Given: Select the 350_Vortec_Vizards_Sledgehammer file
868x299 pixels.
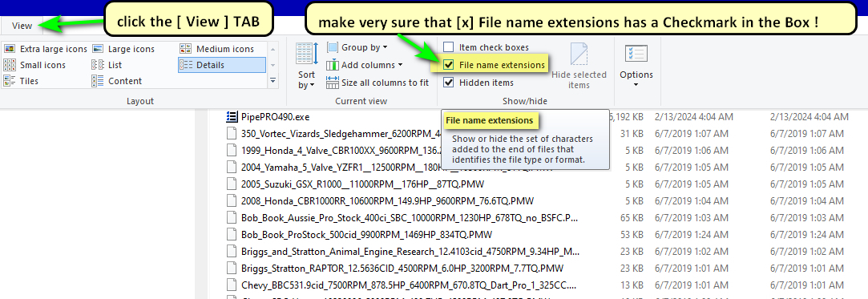Looking at the screenshot, I should click(341, 133).
